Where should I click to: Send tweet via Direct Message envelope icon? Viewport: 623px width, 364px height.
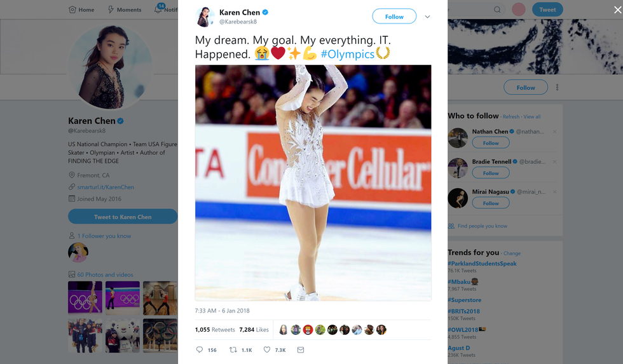pos(301,349)
